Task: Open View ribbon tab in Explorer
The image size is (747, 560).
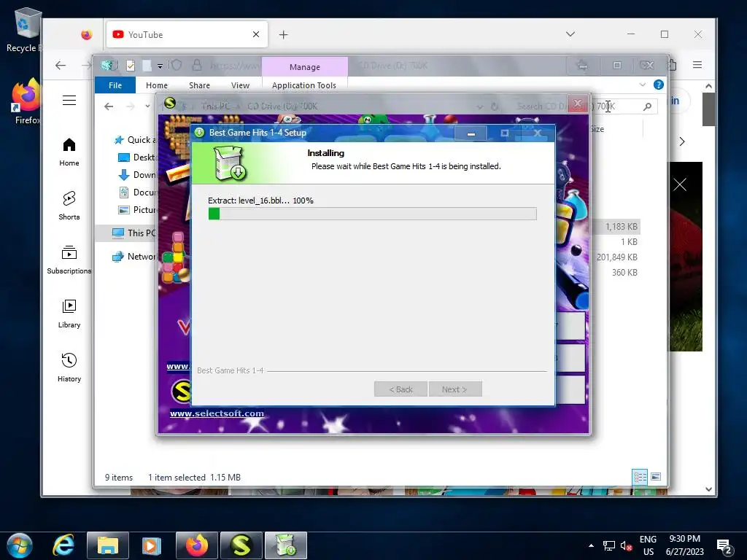Action: click(240, 85)
